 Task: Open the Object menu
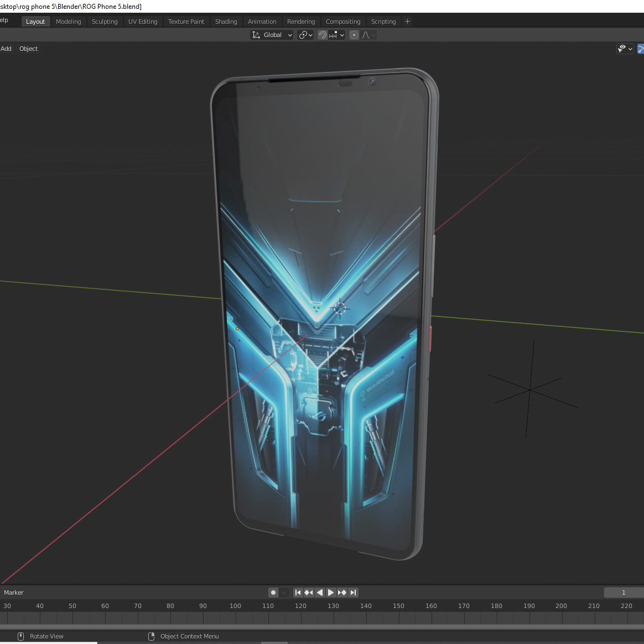28,49
